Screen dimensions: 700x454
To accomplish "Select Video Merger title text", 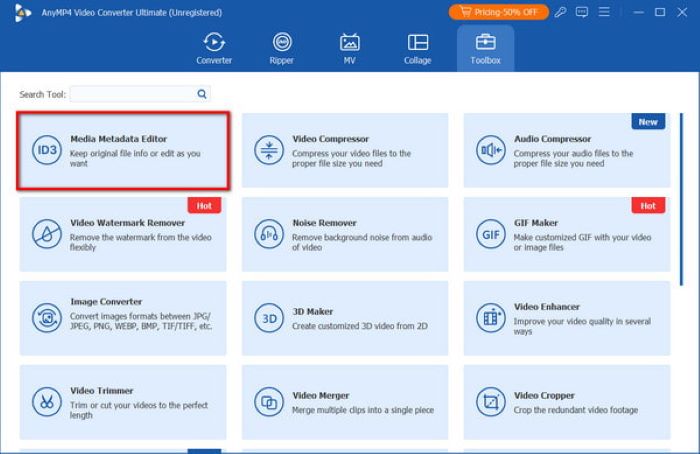I will pyautogui.click(x=321, y=396).
